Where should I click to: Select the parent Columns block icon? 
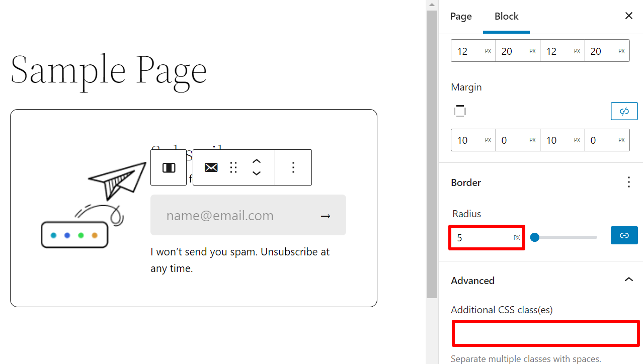coord(168,167)
